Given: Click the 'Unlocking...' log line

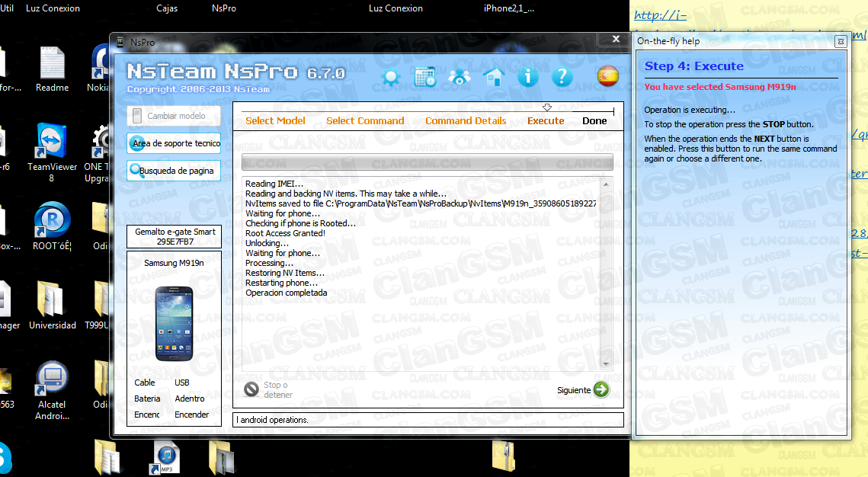Looking at the screenshot, I should coord(267,243).
